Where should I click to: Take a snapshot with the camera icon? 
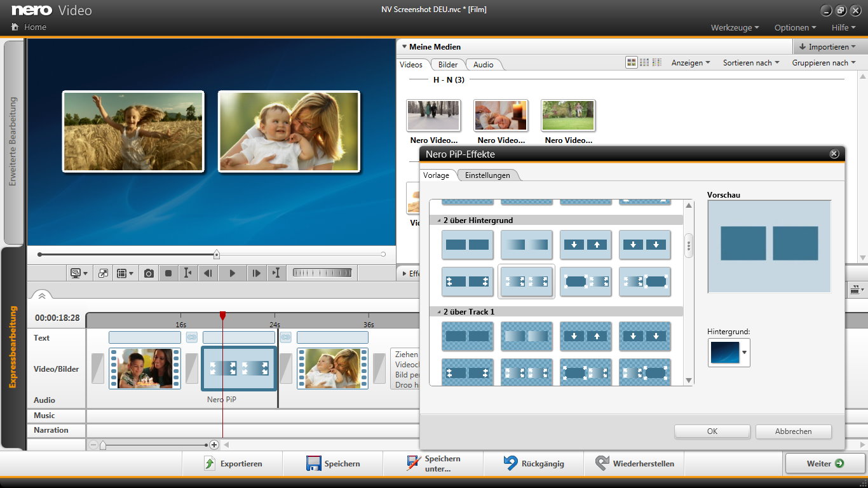pos(149,273)
